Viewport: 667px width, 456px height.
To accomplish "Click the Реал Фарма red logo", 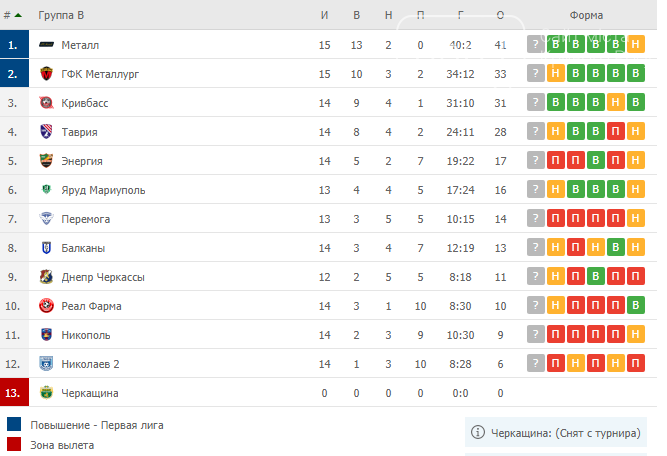I will (46, 305).
